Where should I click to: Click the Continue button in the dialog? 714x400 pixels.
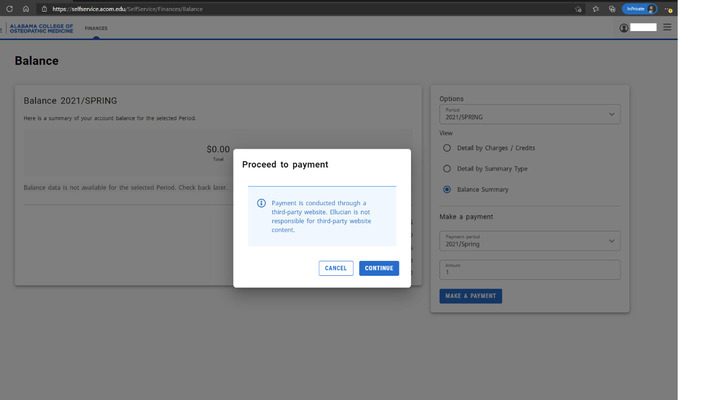[x=379, y=268]
